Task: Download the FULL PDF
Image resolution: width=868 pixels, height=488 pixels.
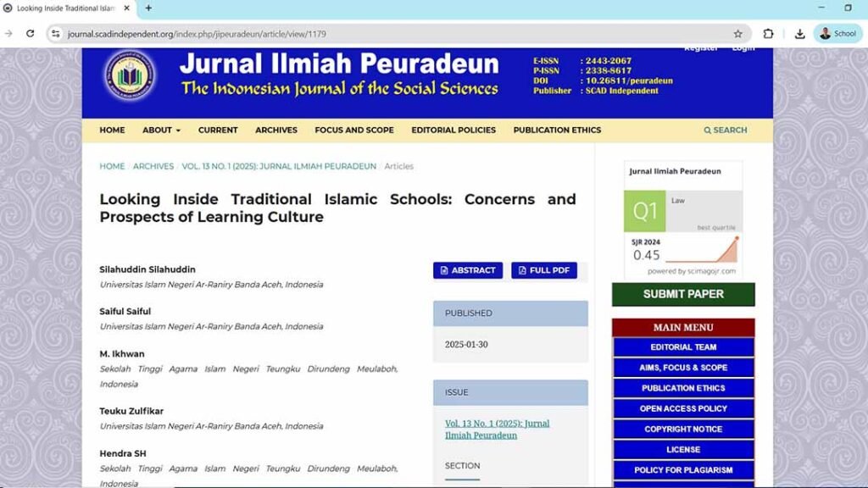Action: pyautogui.click(x=544, y=270)
